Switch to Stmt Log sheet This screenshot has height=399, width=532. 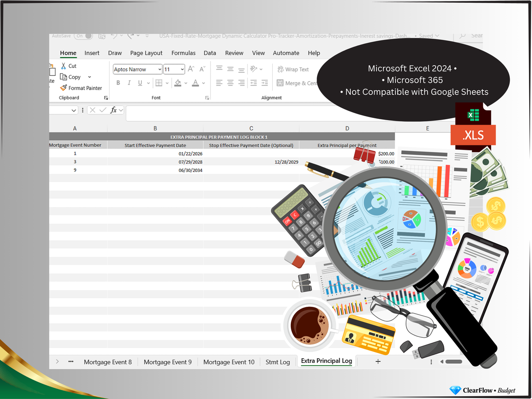tap(278, 362)
